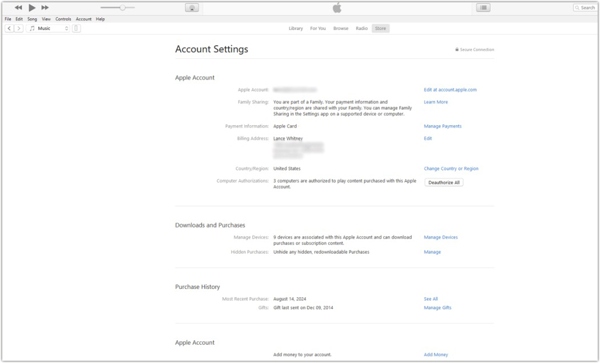Click the August 14, 2024 purchase date
Image resolution: width=600 pixels, height=363 pixels.
click(290, 299)
